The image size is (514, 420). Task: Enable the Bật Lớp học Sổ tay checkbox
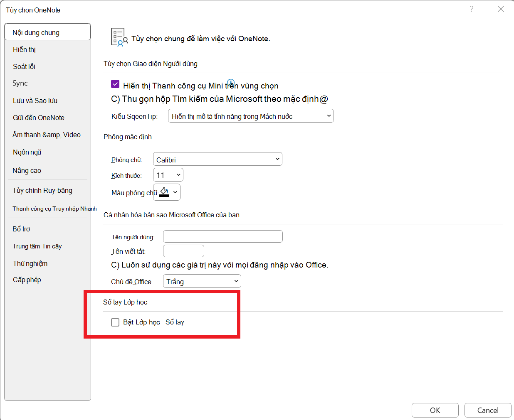tap(115, 322)
